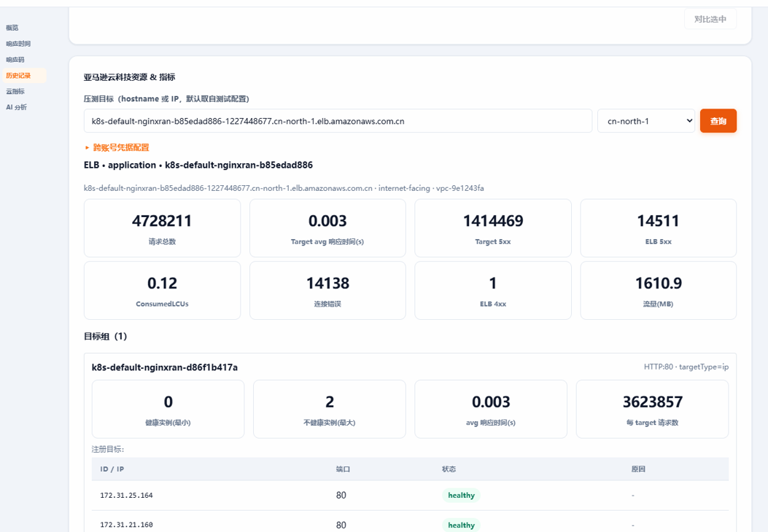The width and height of the screenshot is (768, 532).
Task: Expand 跨账号凭据配置 section
Action: (x=117, y=147)
